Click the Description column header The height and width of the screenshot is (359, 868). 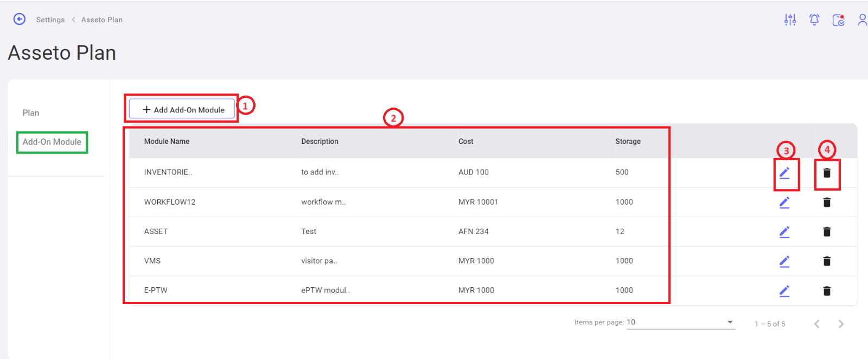320,141
